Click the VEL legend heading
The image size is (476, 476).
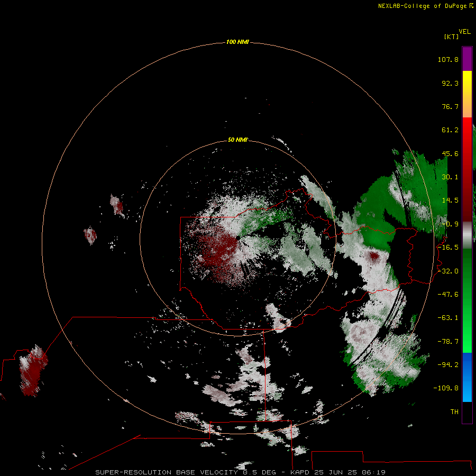[x=464, y=32]
